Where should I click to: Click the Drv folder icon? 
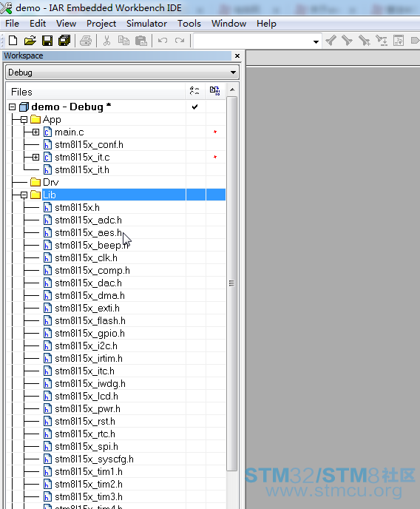pyautogui.click(x=35, y=182)
